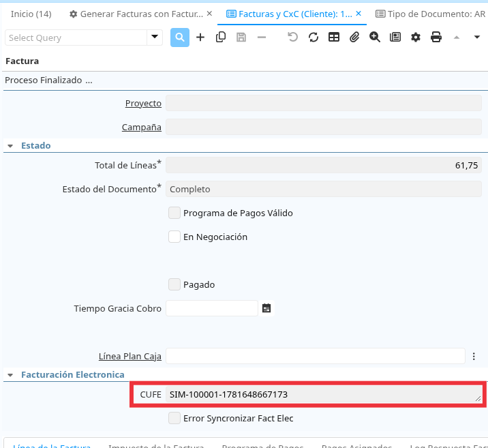This screenshot has width=488, height=448.
Task: Open the Pagos Asignados subtab
Action: (x=356, y=446)
